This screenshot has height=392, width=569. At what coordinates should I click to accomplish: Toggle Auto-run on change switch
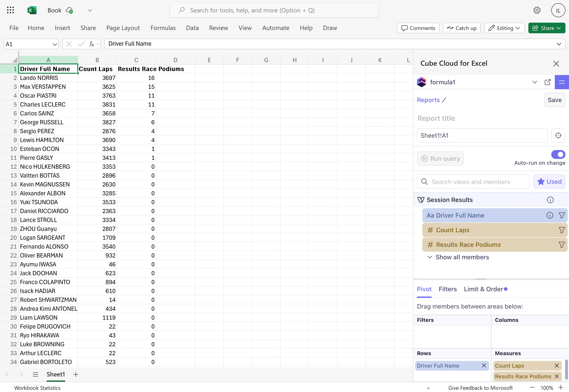pos(558,154)
